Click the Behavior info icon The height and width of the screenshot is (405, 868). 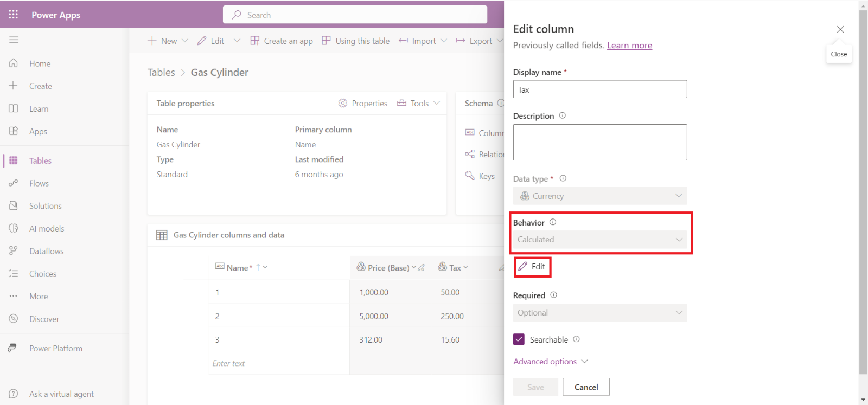(553, 222)
